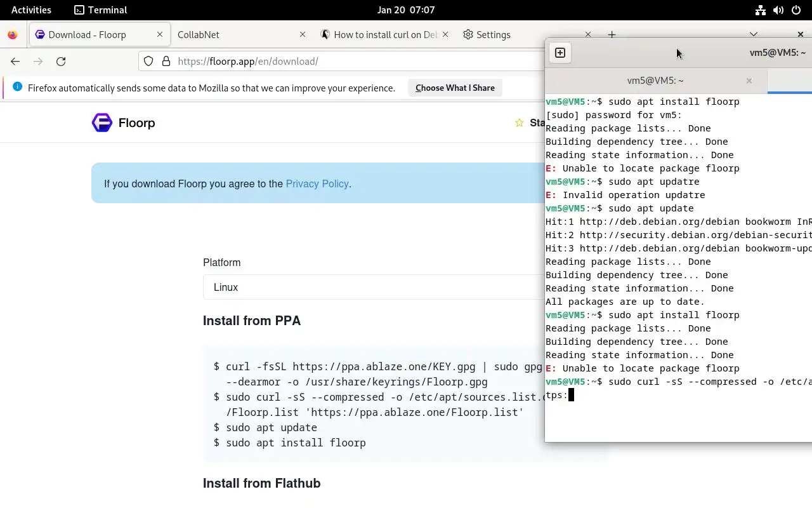The height and width of the screenshot is (508, 812).
Task: Click the power icon in top bar
Action: click(797, 10)
